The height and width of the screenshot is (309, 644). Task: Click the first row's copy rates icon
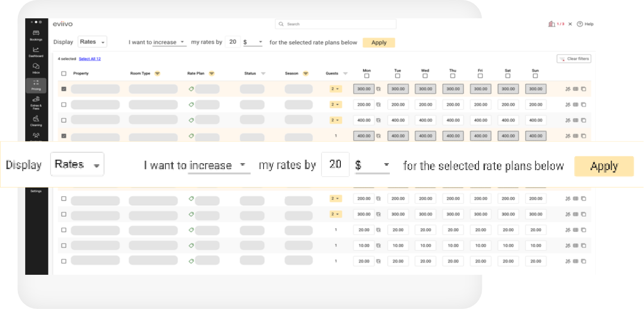point(584,89)
